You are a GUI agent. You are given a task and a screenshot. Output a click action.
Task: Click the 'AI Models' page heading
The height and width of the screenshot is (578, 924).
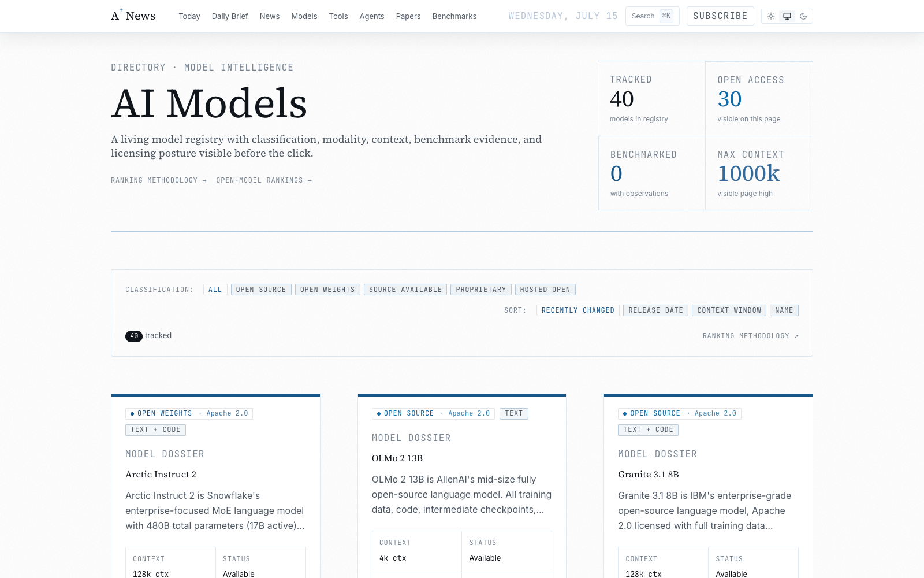point(209,103)
